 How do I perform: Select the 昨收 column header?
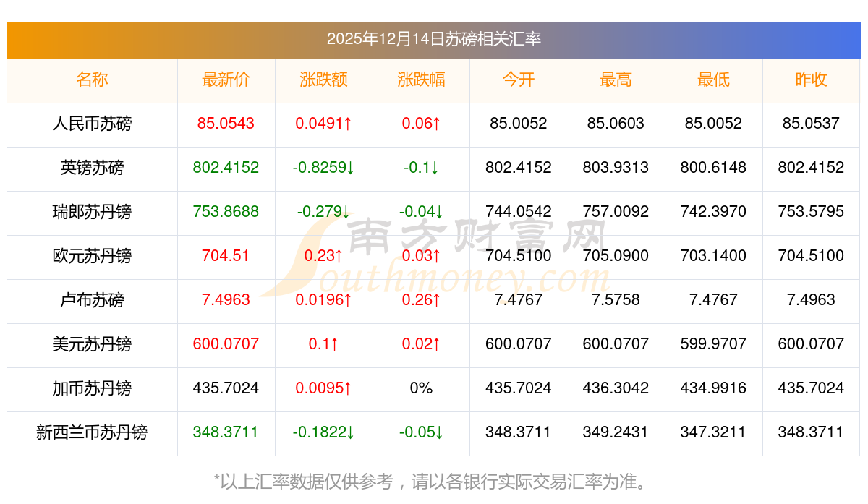click(x=811, y=80)
